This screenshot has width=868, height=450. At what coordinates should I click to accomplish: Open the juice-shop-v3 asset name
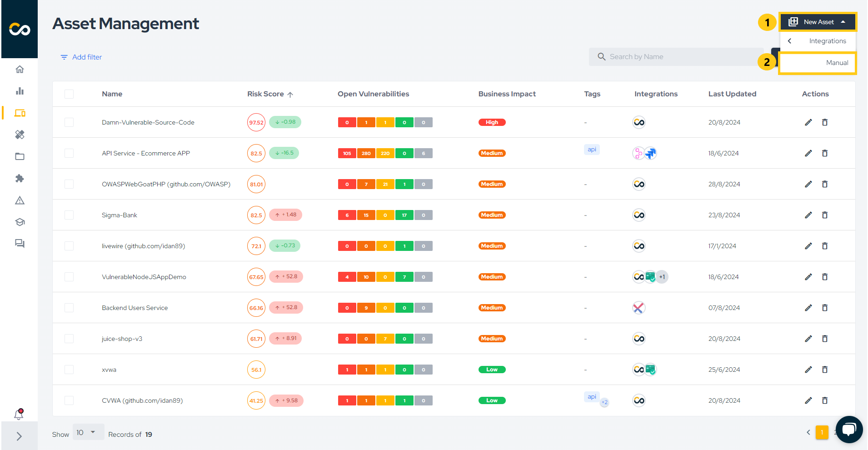[x=122, y=339]
